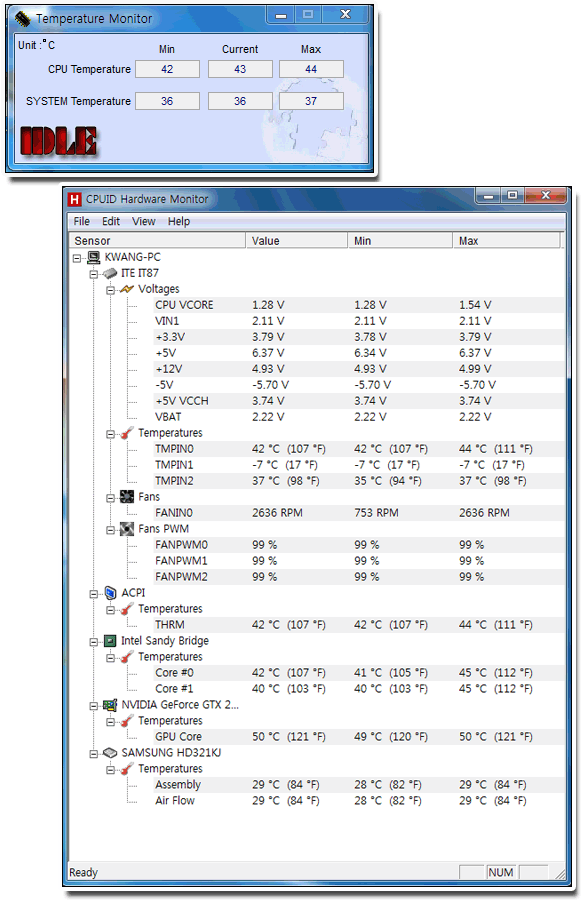Select the FANIN0 fan row
Viewport: 582px width, 900px height.
(x=359, y=513)
